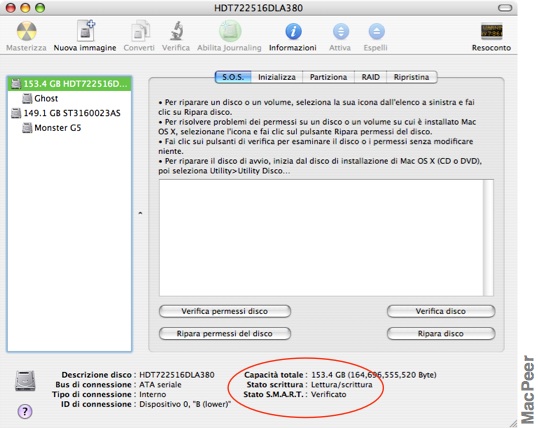Click the Verifica microscope icon
Screen dimensions: 538x428
176,31
